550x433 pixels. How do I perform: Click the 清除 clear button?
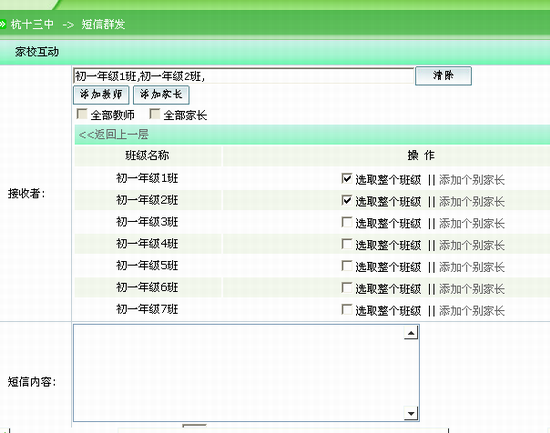tap(443, 76)
